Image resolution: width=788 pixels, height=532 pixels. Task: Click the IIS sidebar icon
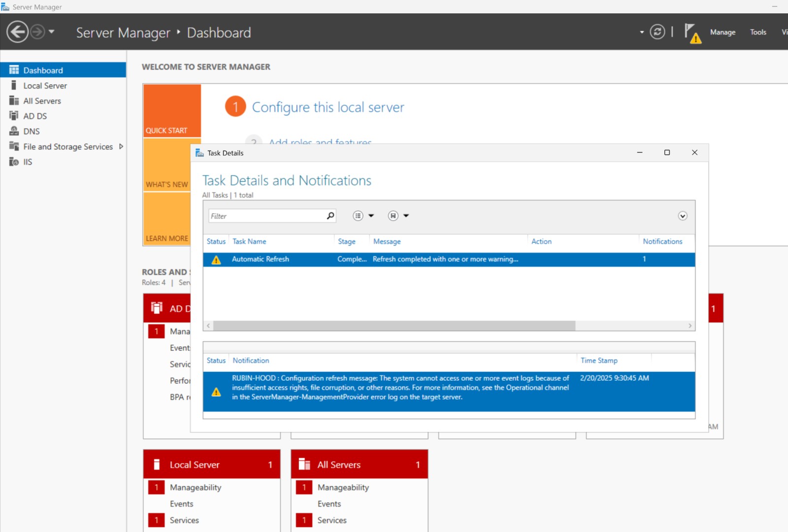(x=14, y=162)
